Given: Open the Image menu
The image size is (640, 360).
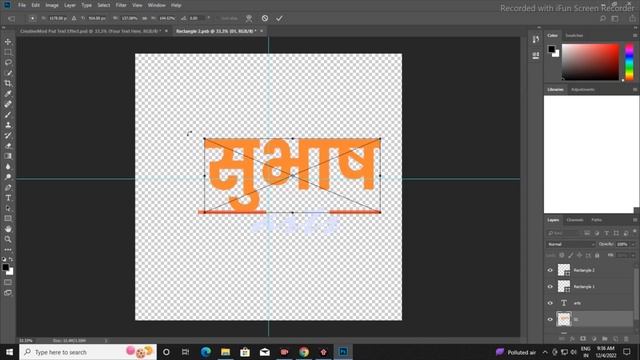Looking at the screenshot, I should click(52, 5).
